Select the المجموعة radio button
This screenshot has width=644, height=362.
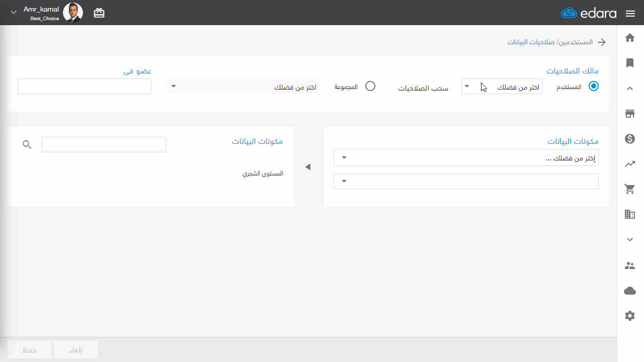pos(370,86)
